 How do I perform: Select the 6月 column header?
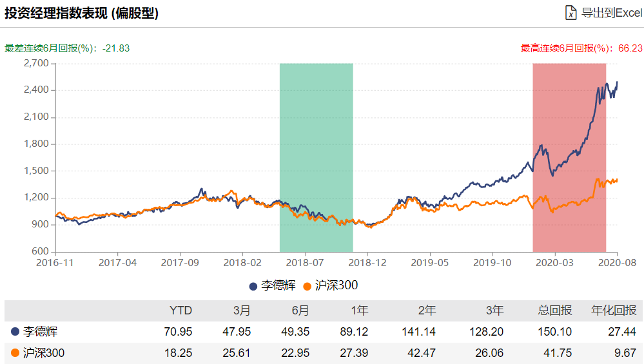click(x=300, y=311)
